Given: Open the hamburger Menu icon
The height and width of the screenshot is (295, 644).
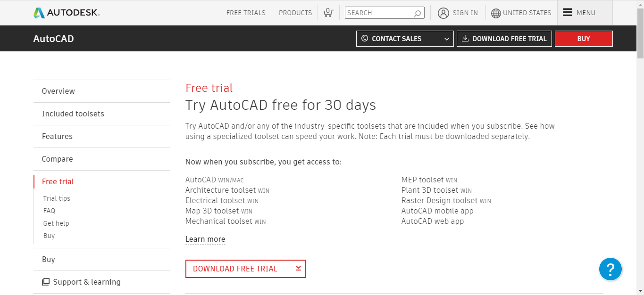Looking at the screenshot, I should (x=568, y=13).
